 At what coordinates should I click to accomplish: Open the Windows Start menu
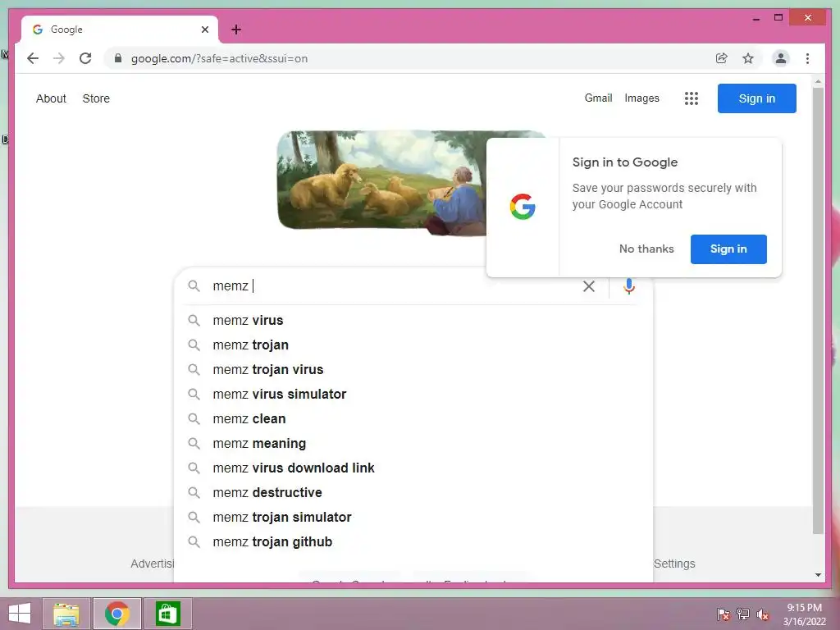[20, 614]
